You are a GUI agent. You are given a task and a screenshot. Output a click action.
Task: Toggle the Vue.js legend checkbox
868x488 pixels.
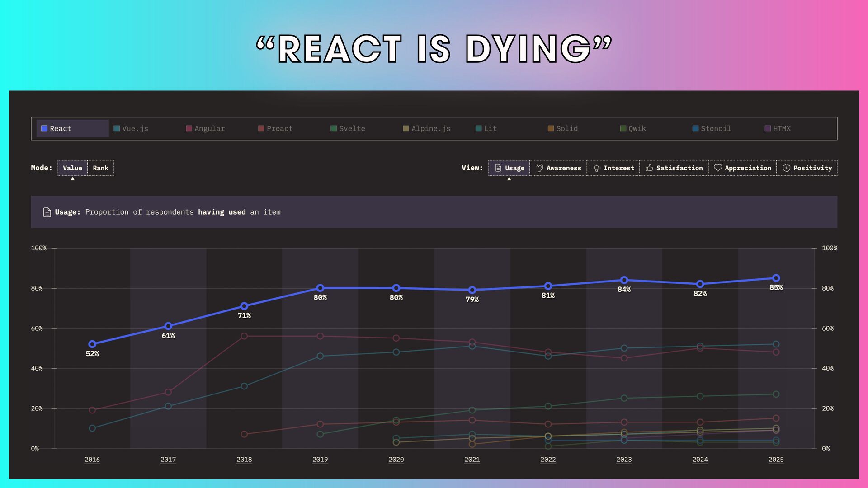[117, 129]
